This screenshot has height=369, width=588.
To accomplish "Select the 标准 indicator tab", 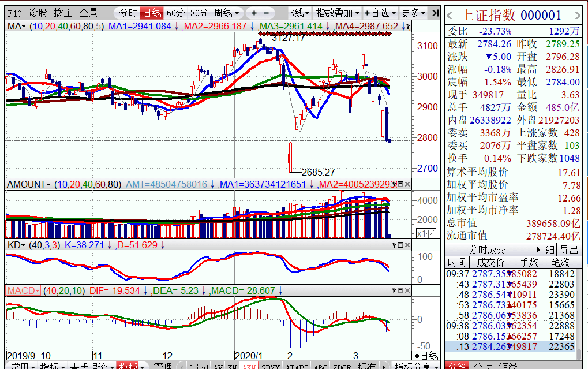I will [366, 366].
